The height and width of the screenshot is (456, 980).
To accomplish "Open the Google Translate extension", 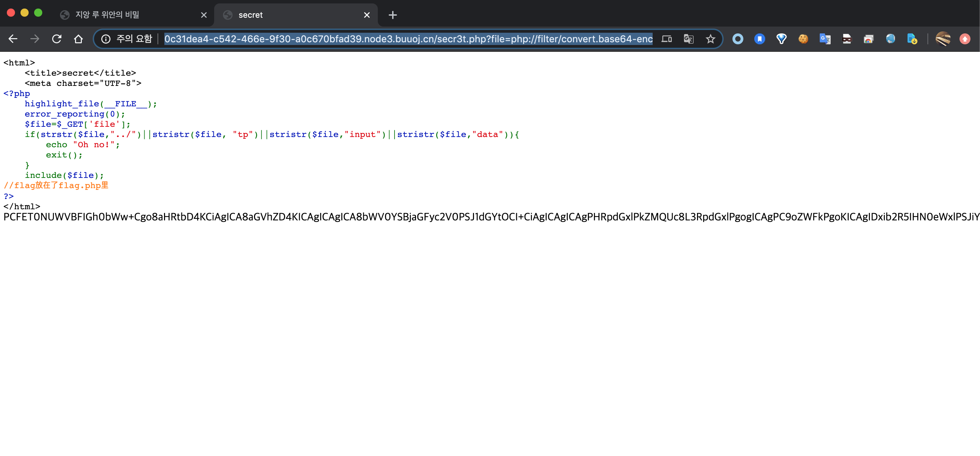I will pyautogui.click(x=825, y=39).
